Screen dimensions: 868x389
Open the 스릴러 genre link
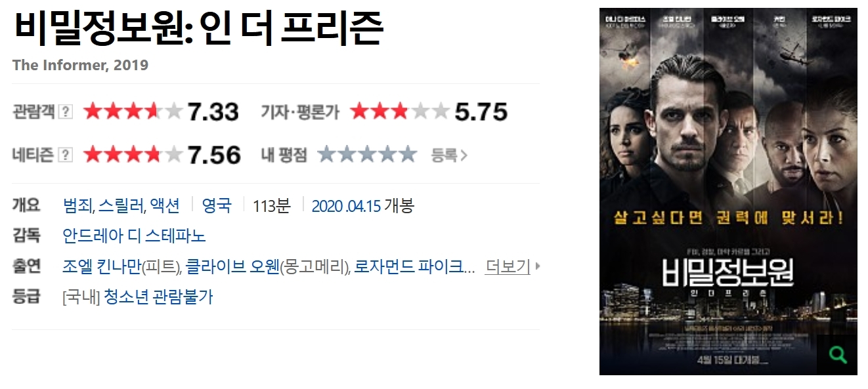point(121,205)
